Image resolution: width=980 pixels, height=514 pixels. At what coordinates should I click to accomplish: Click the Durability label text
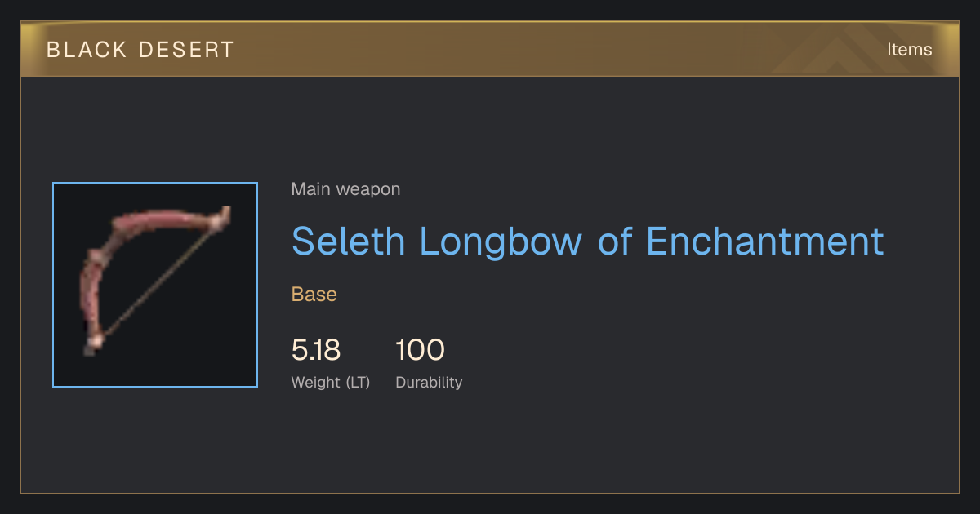tap(429, 382)
